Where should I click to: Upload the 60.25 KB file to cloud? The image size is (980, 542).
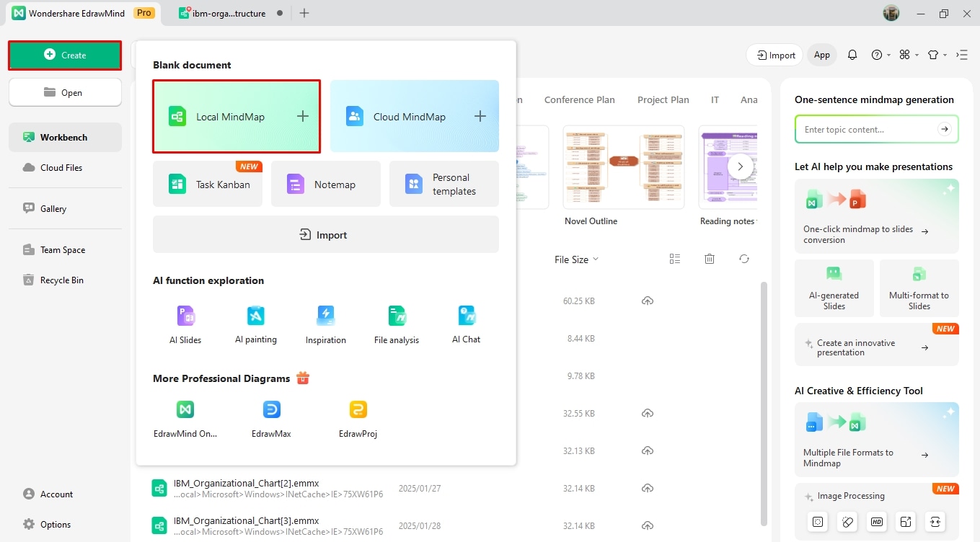coord(648,301)
